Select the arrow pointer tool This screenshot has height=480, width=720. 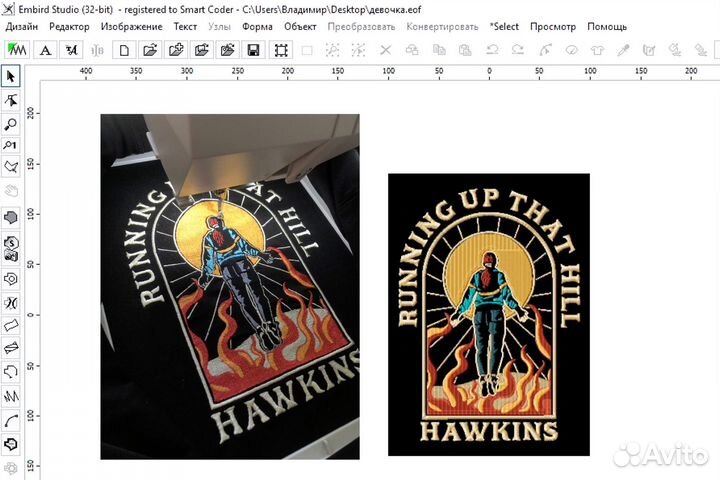pyautogui.click(x=11, y=77)
